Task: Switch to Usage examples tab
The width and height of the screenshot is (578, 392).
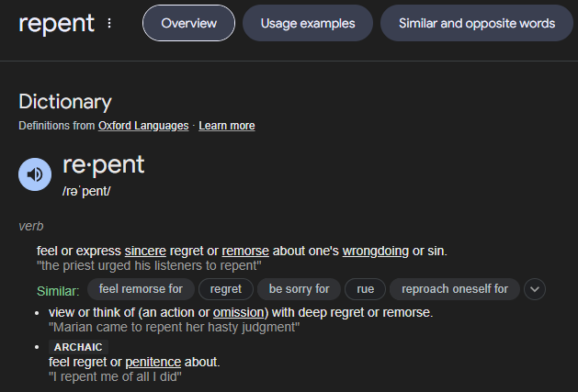Action: click(x=308, y=23)
